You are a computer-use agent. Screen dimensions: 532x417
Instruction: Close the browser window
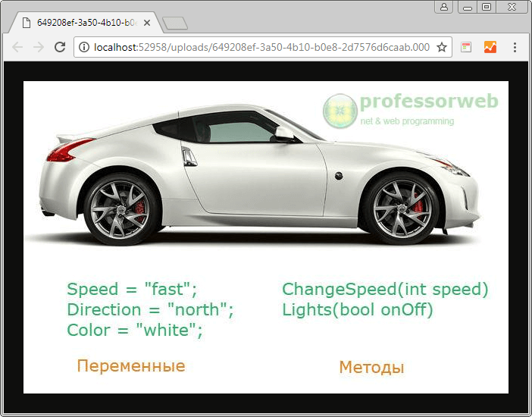(512, 7)
